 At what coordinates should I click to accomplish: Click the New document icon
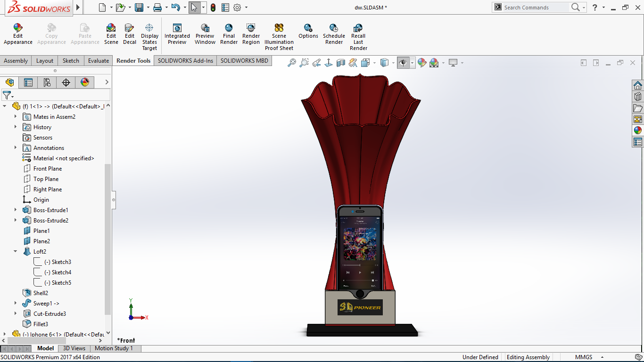click(x=102, y=8)
